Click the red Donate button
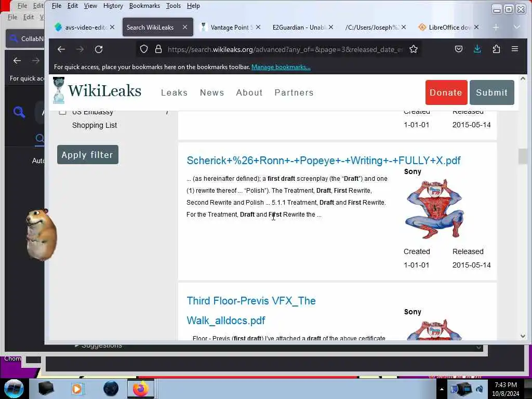The height and width of the screenshot is (399, 532). click(x=446, y=92)
